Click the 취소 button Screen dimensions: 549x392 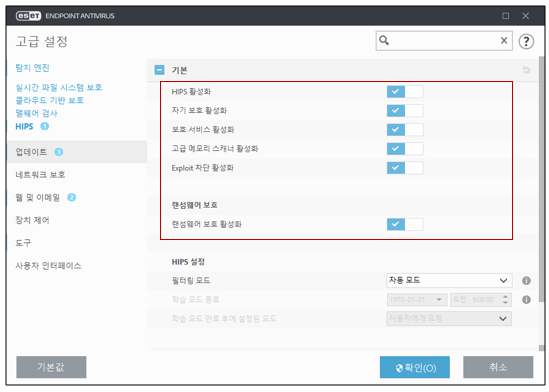pyautogui.click(x=498, y=367)
